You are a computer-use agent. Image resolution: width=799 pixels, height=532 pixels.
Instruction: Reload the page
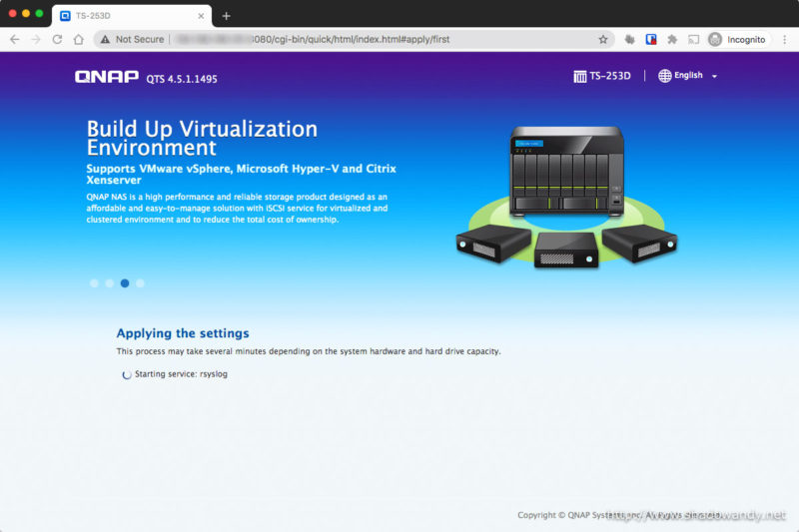coord(57,39)
